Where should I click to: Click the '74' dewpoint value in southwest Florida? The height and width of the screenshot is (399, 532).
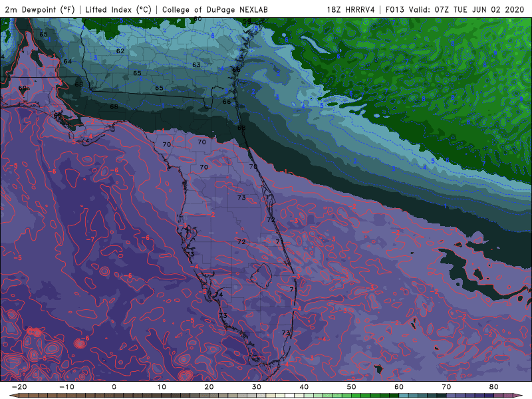point(219,294)
